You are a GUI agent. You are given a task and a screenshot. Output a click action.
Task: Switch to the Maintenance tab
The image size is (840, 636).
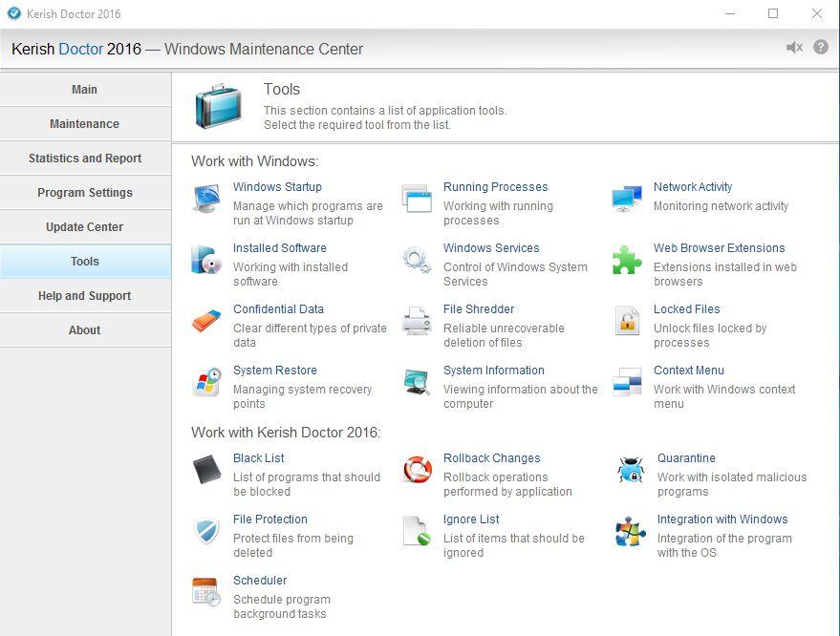[x=85, y=124]
